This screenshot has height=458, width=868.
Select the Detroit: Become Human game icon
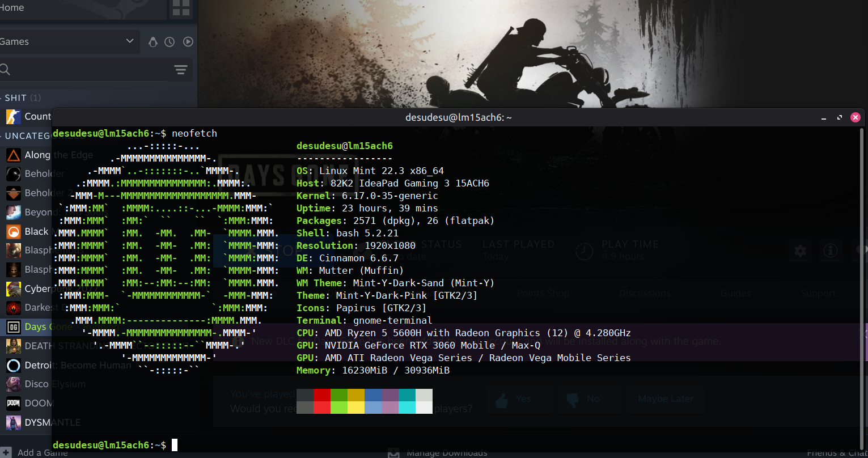tap(14, 366)
